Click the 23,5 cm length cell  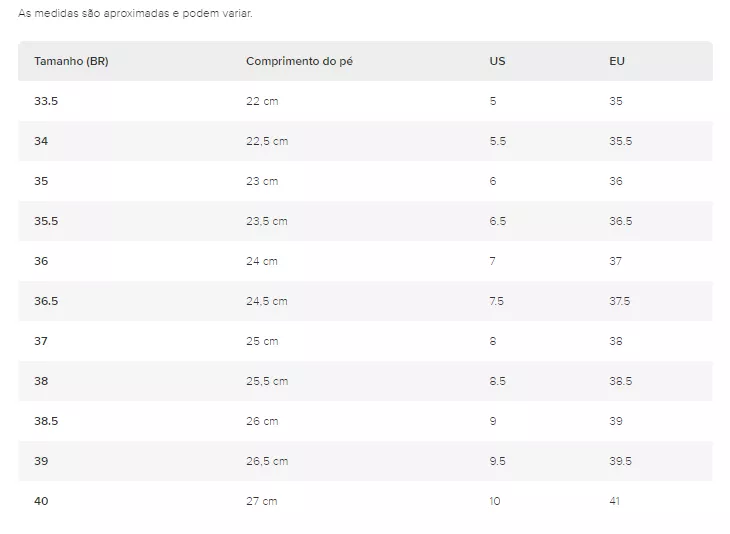click(267, 221)
